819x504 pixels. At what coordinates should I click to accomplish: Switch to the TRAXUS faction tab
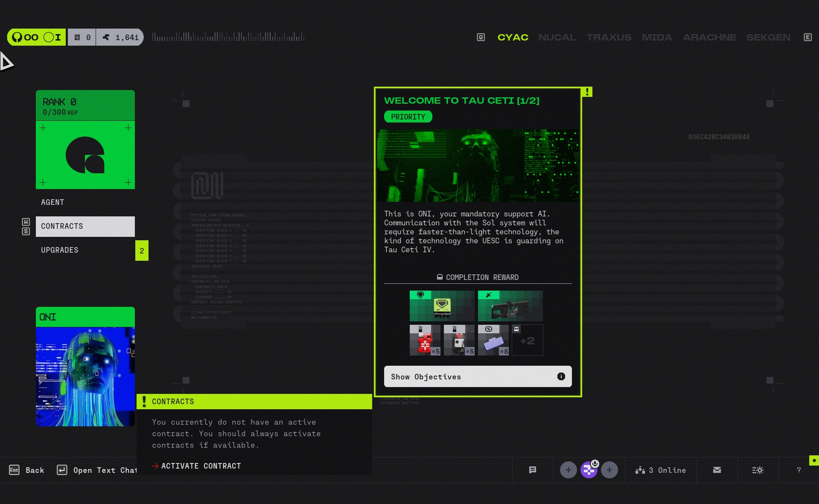coord(609,38)
